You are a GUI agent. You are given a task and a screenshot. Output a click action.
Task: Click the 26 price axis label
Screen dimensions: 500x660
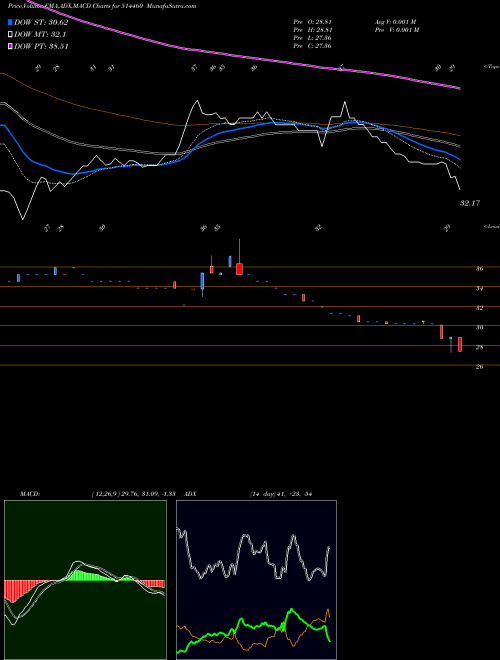[479, 367]
